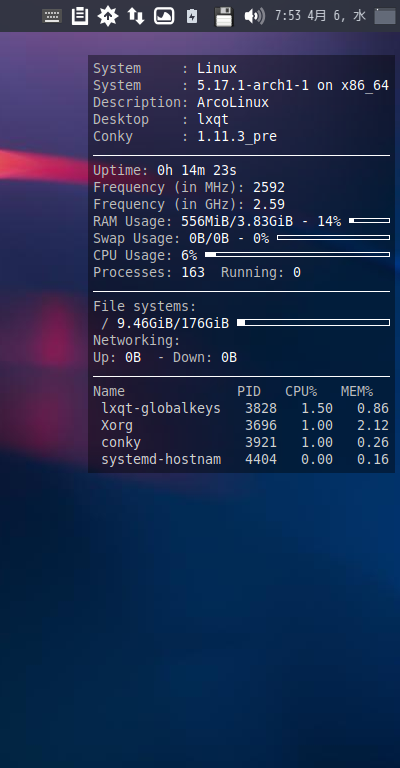Open the screenshot image tray icon
This screenshot has width=400, height=768.
pos(164,16)
